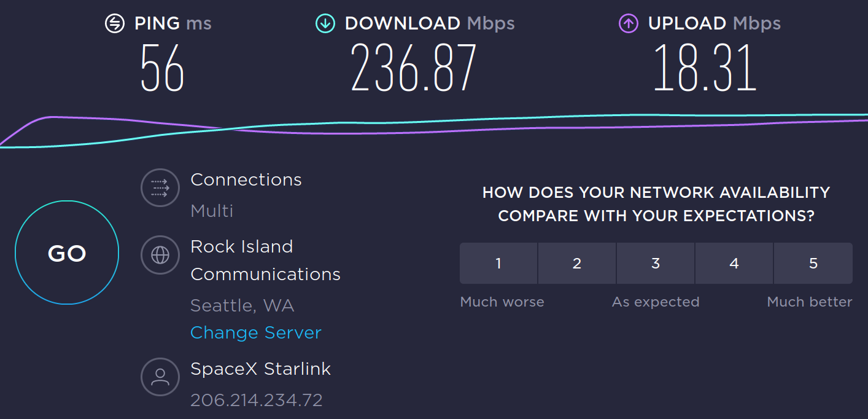Open the Change Server link
The height and width of the screenshot is (419, 868).
255,332
